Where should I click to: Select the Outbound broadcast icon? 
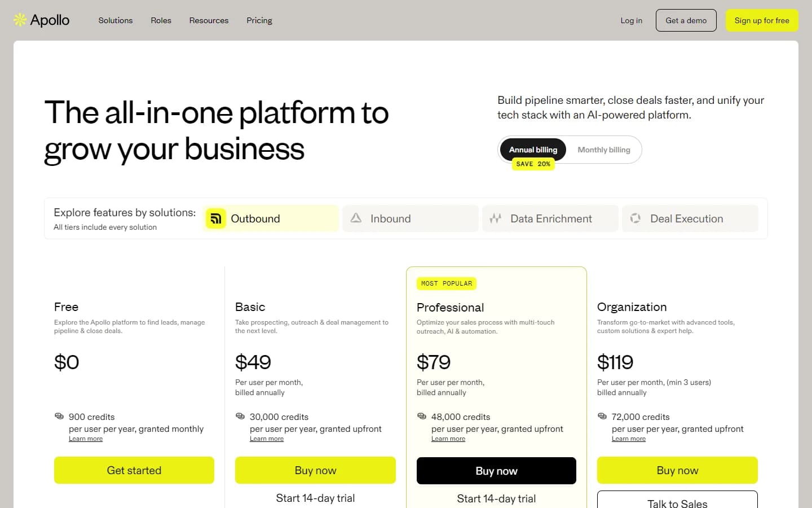[x=215, y=218]
